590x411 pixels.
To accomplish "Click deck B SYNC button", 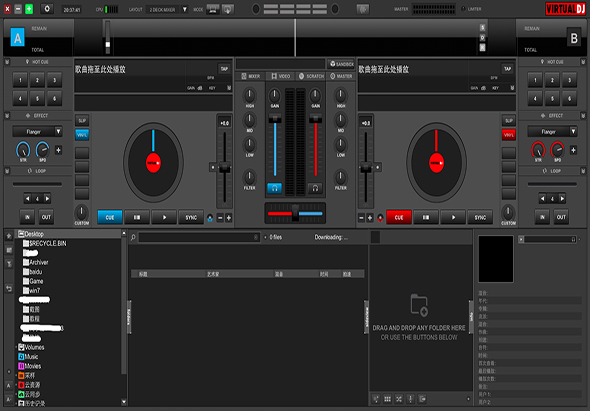I will [x=480, y=217].
